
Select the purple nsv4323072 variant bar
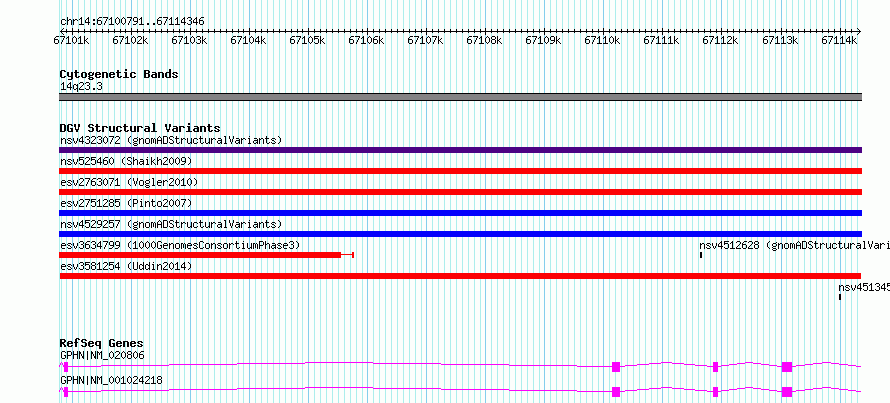(x=461, y=150)
